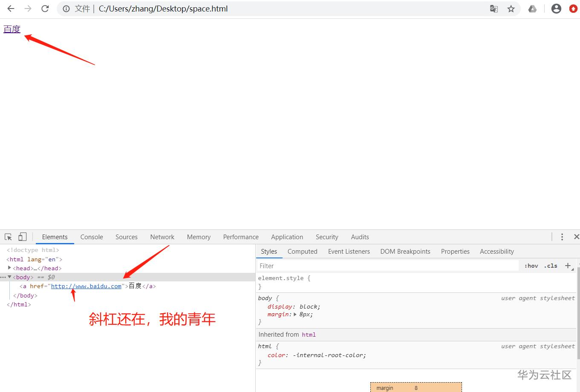Go back using the browser back arrow
Viewport: 580px width, 392px height.
[11, 9]
